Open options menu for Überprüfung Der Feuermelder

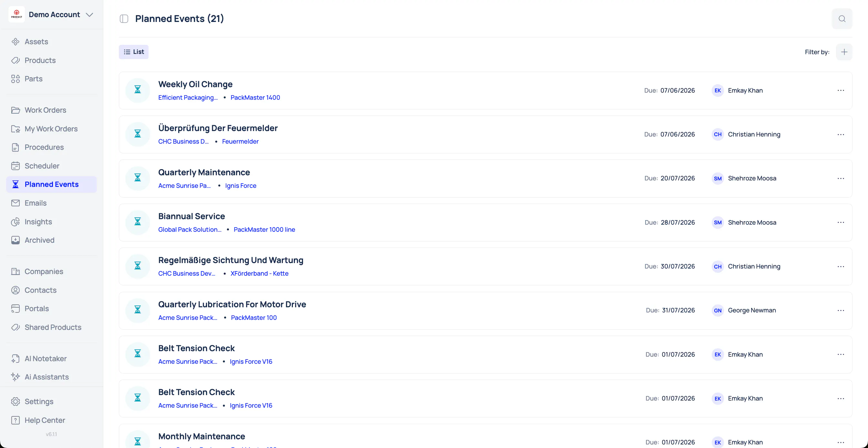coord(841,134)
